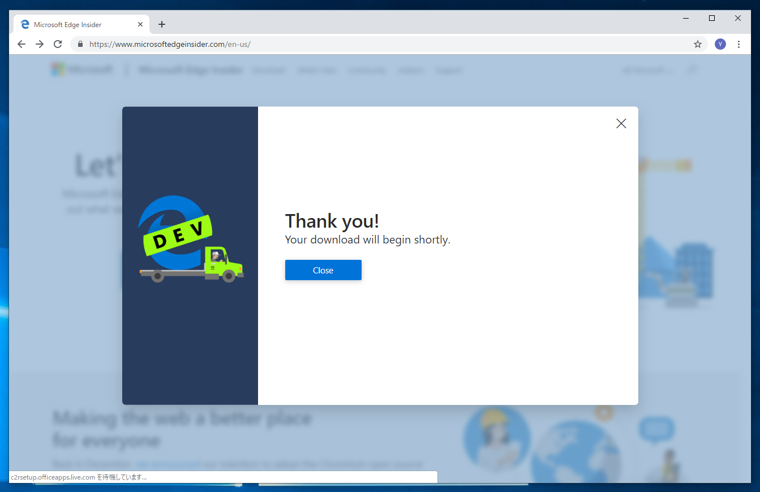Reload the page with the refresh icon
This screenshot has width=760, height=492.
tap(58, 44)
